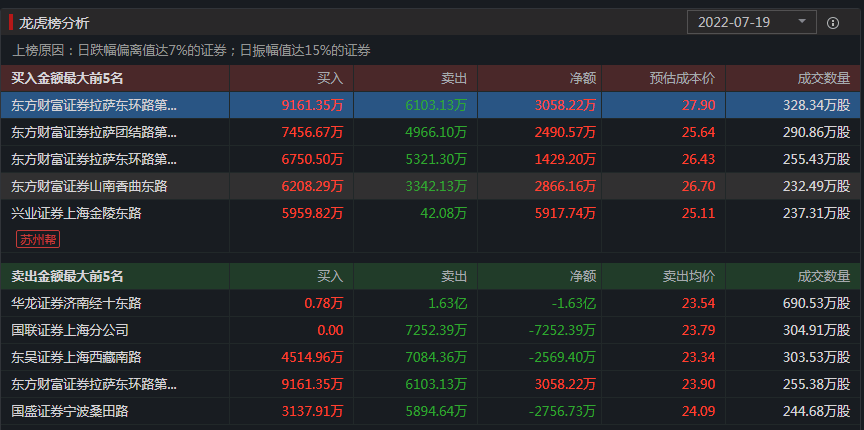Screen dimensions: 864x430
Task: Click the volume 690.53万股
Action: coord(817,303)
